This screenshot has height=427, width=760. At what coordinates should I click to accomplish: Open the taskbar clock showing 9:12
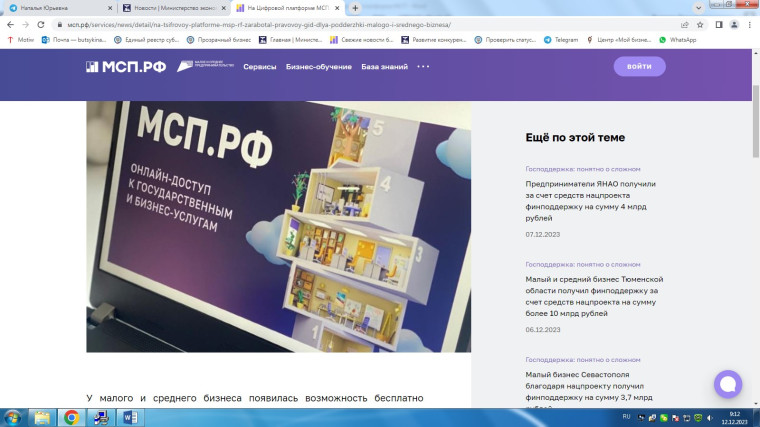tap(734, 418)
